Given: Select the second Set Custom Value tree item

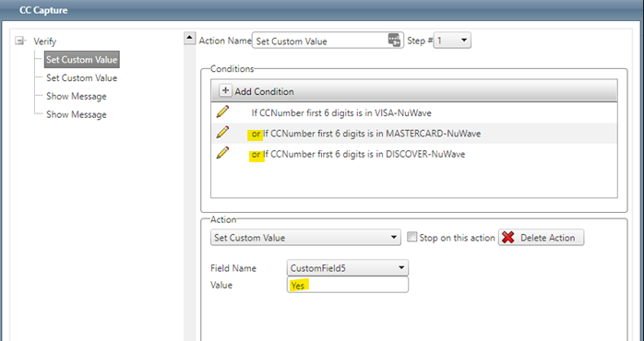Looking at the screenshot, I should 82,78.
